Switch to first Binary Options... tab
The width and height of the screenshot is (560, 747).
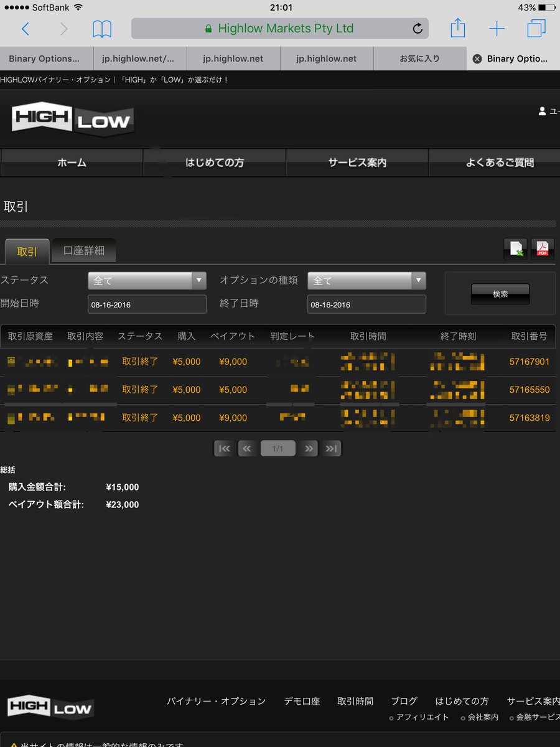point(47,59)
